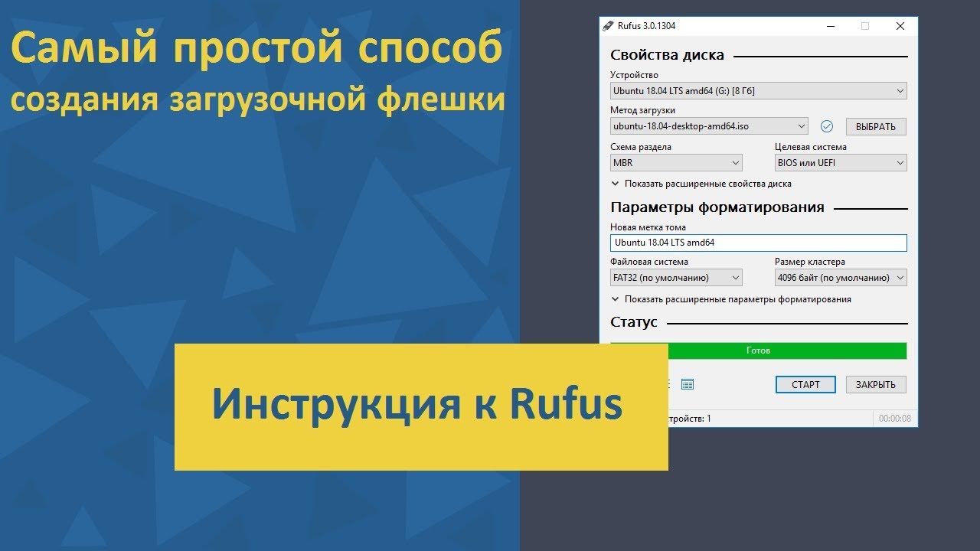Click the Параметры форматирования heading

point(717,207)
